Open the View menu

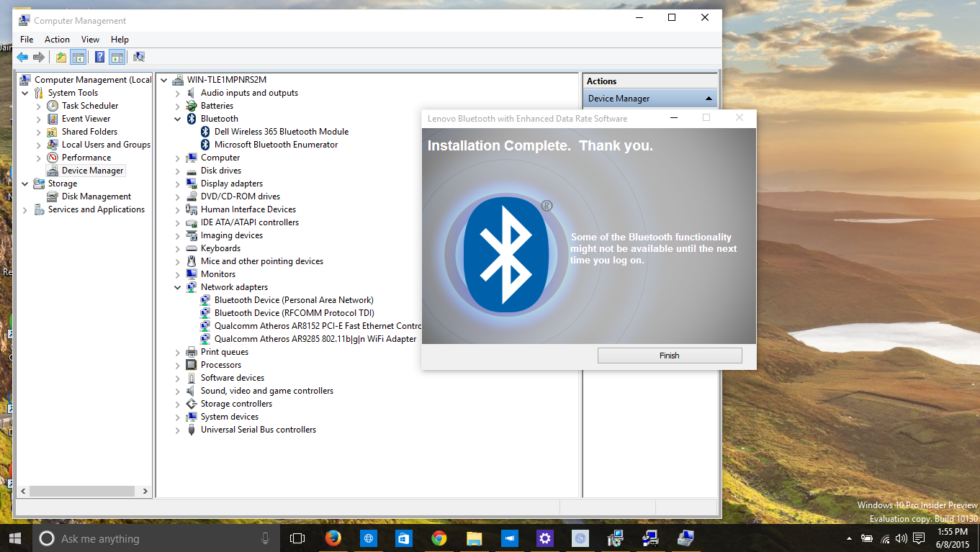91,40
